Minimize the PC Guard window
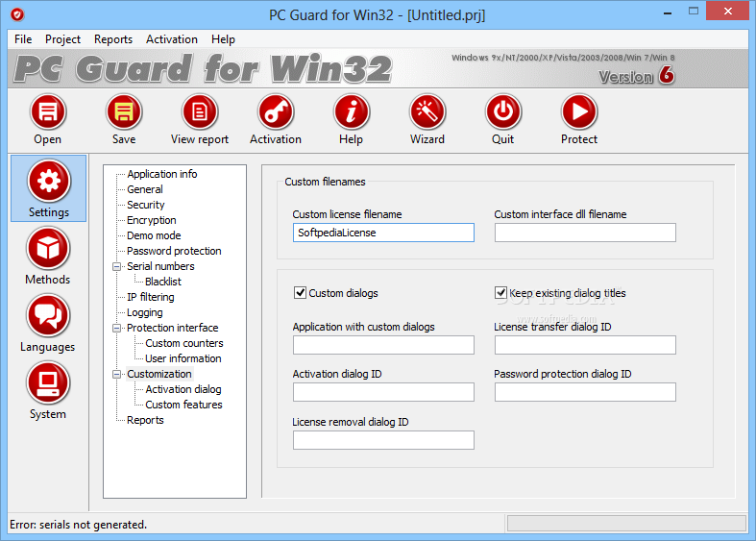The image size is (756, 541). pos(668,12)
